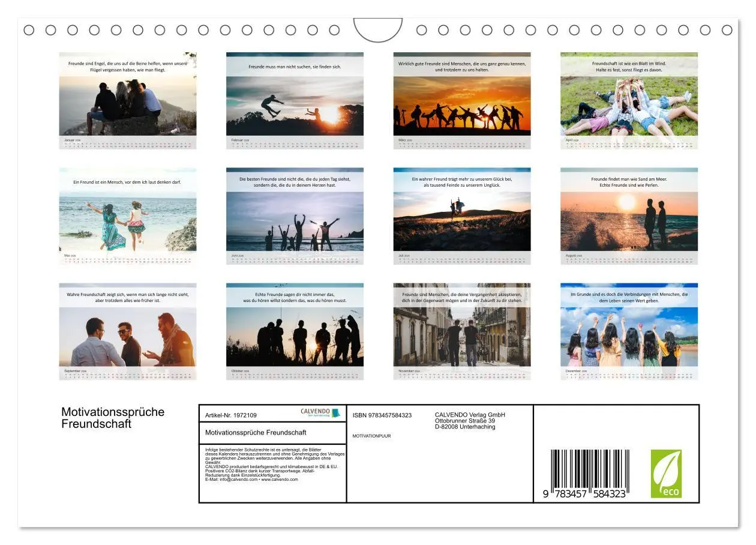756x545 pixels.
Task: Click quote 'Die besten Freunde sind nicht die'
Action: pos(272,179)
